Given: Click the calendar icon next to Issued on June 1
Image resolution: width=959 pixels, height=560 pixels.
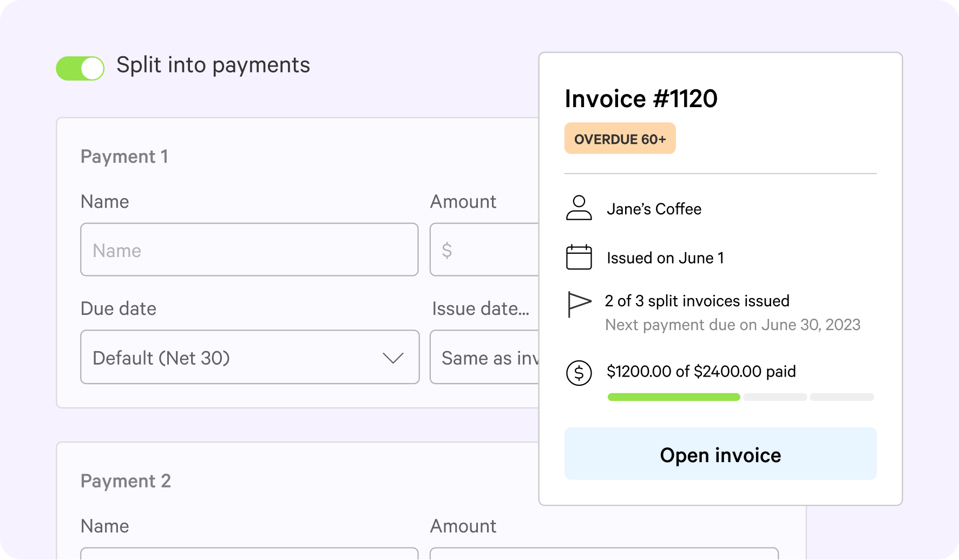Looking at the screenshot, I should click(579, 258).
